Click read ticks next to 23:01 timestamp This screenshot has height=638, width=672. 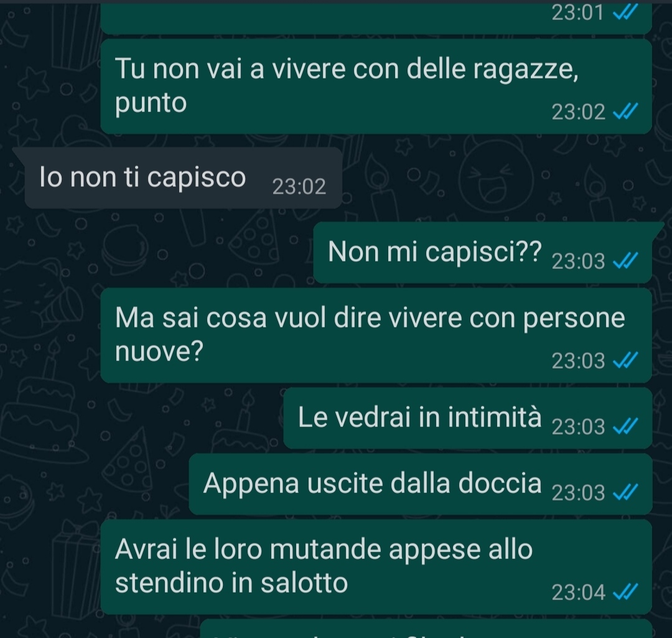pos(626,12)
